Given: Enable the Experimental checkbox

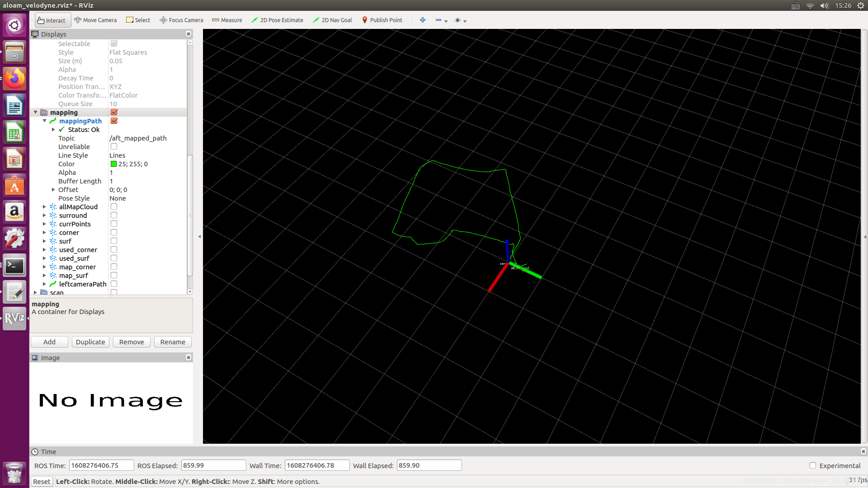Looking at the screenshot, I should [813, 466].
